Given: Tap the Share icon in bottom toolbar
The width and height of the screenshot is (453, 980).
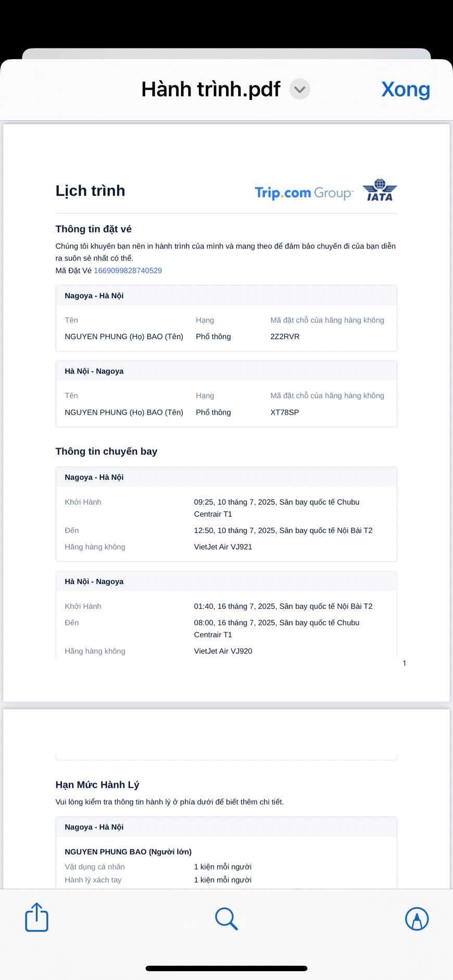Looking at the screenshot, I should tap(36, 917).
